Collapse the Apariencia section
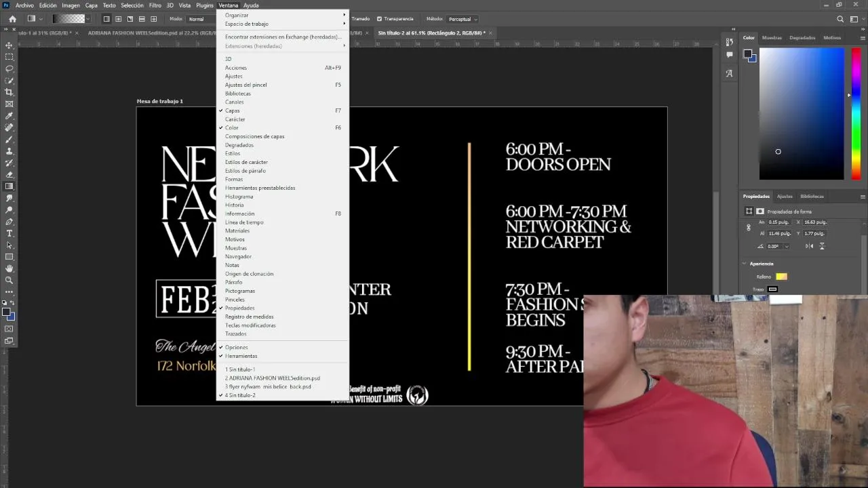The width and height of the screenshot is (868, 488). coord(745,264)
